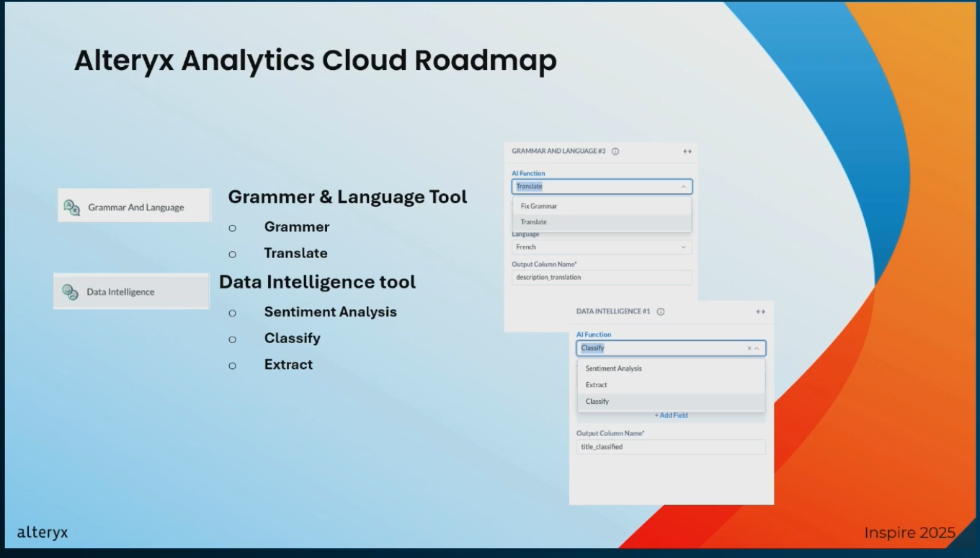This screenshot has width=980, height=558.
Task: Clear the Classify selection with the x icon
Action: (x=749, y=348)
